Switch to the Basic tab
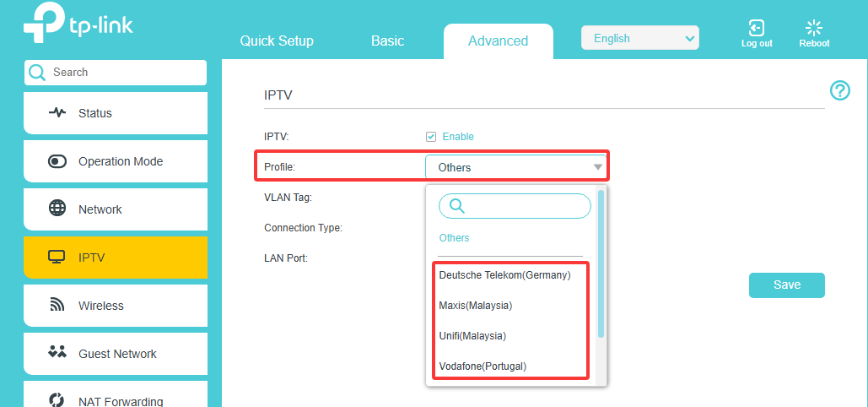The image size is (868, 407). 387,41
